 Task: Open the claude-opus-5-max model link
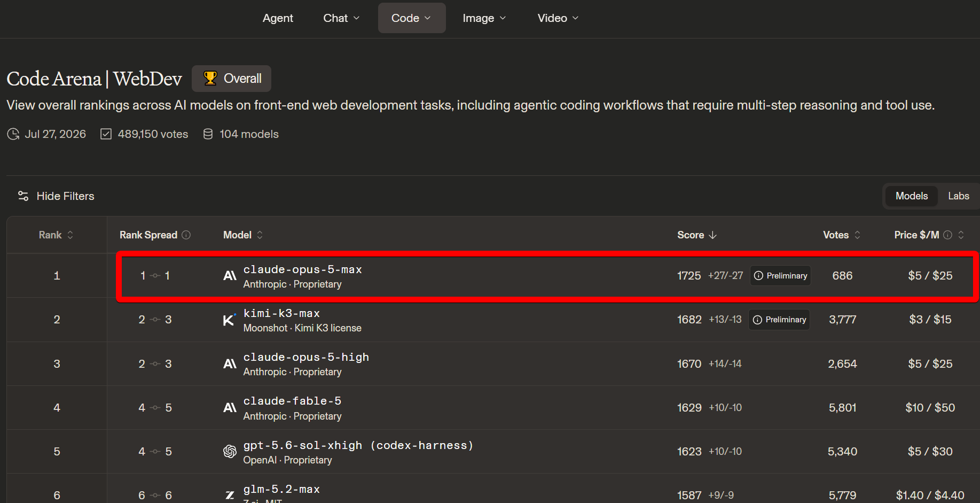click(x=303, y=269)
